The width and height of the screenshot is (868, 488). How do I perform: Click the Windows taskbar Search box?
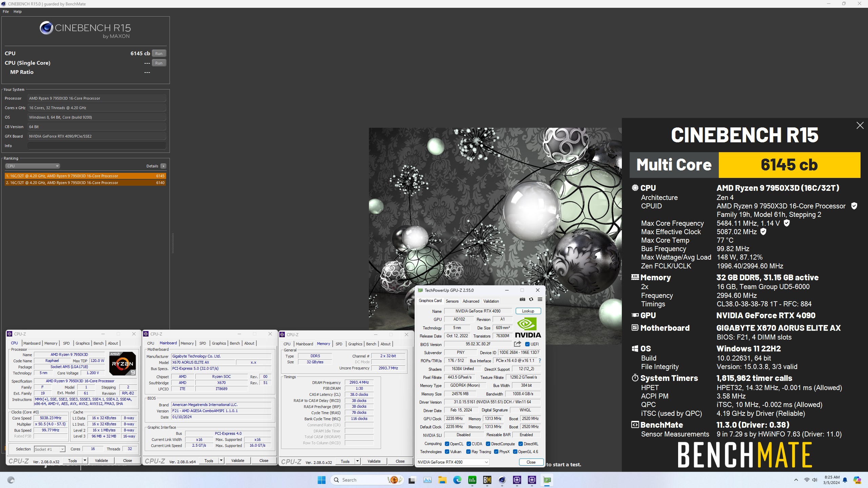(367, 480)
